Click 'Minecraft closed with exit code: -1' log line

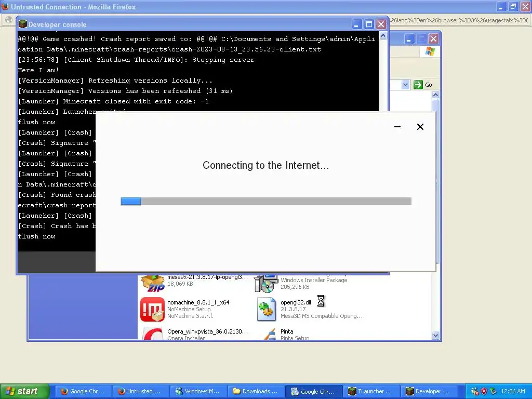coord(113,101)
